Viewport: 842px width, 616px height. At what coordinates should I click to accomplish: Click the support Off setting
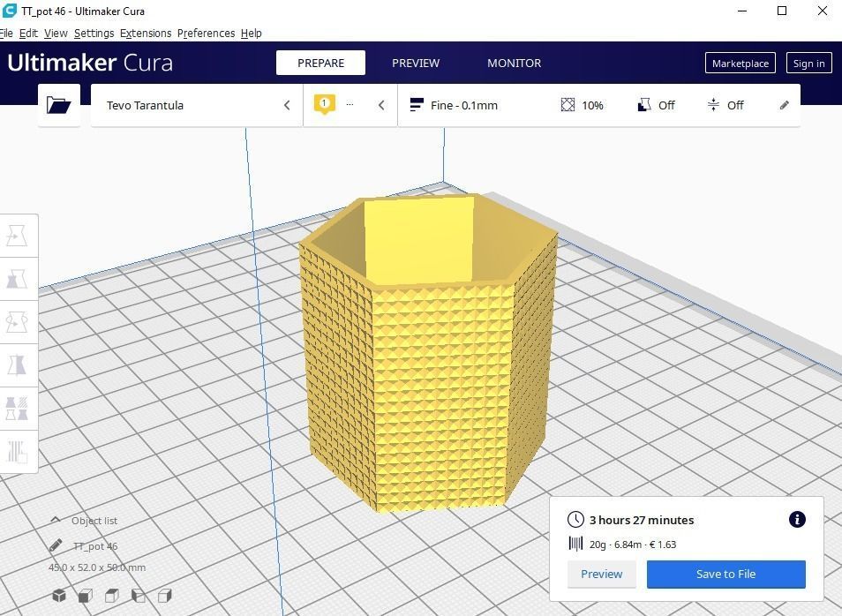(x=656, y=105)
